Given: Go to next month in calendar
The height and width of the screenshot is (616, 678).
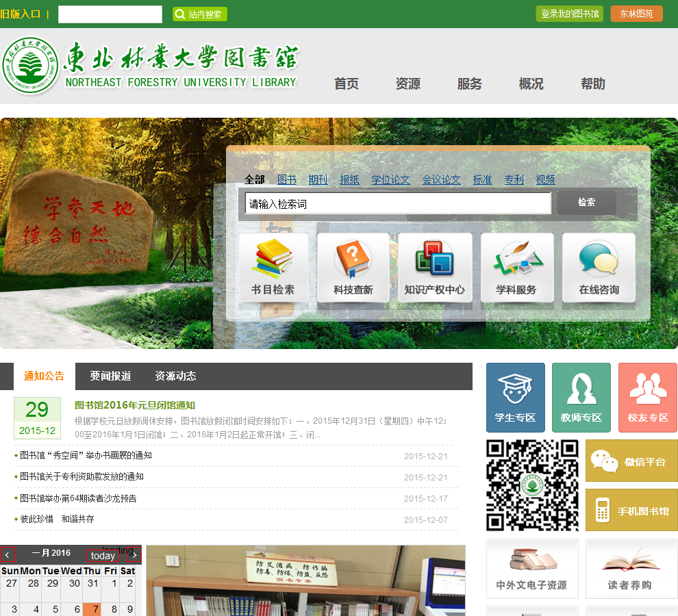Looking at the screenshot, I should pyautogui.click(x=134, y=554).
